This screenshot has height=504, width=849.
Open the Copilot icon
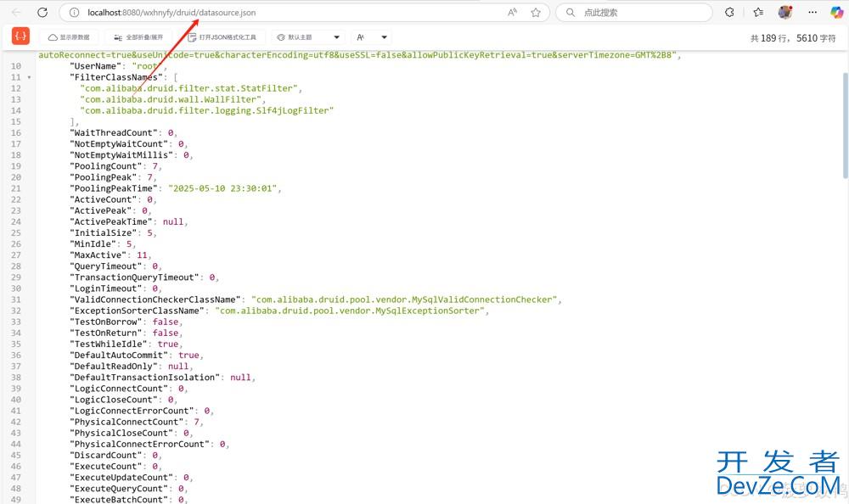tap(836, 13)
